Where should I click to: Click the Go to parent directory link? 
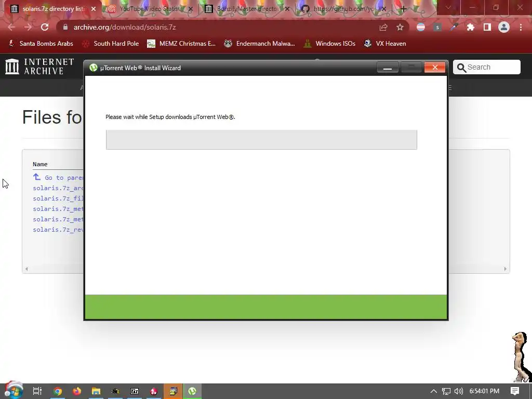(x=58, y=178)
